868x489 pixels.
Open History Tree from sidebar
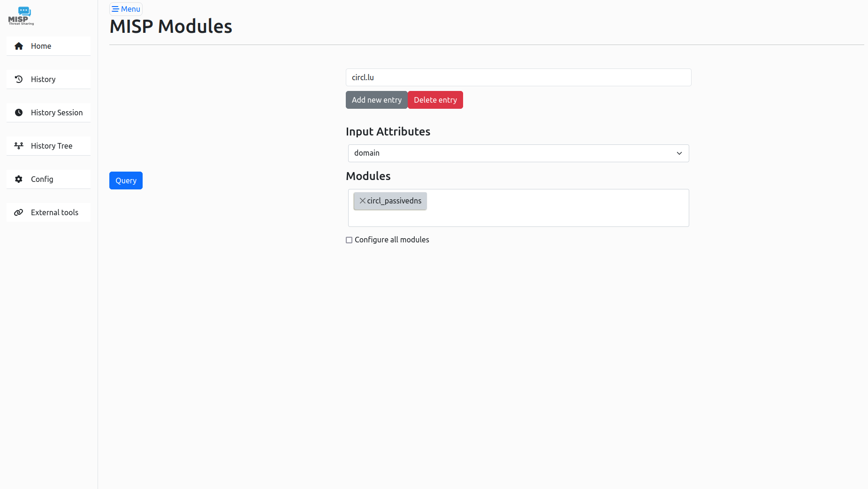click(48, 146)
